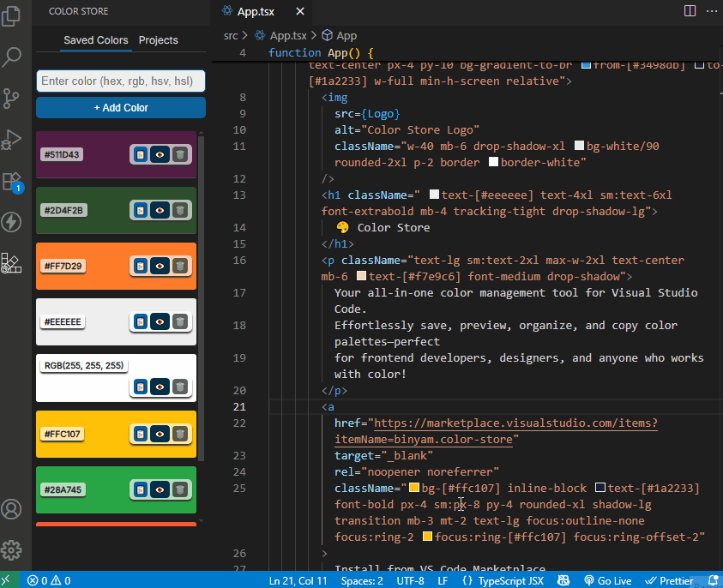Delete the #FFC107 color
Viewport: 723px width, 588px height.
click(180, 434)
